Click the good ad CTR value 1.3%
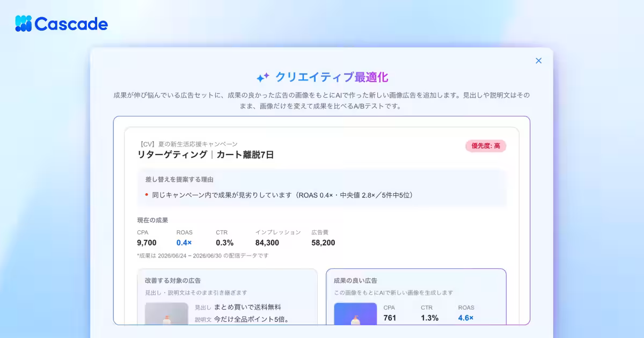Screen dimensions: 644x338 pos(429,318)
